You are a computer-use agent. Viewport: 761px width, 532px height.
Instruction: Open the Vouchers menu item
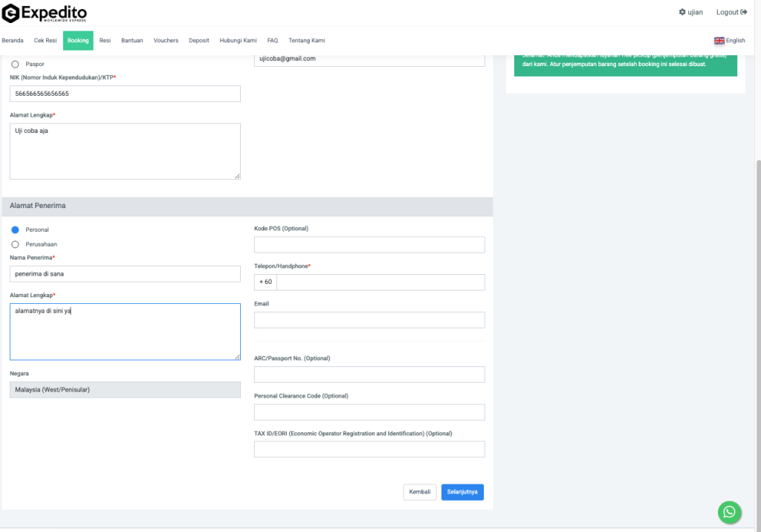pos(166,41)
